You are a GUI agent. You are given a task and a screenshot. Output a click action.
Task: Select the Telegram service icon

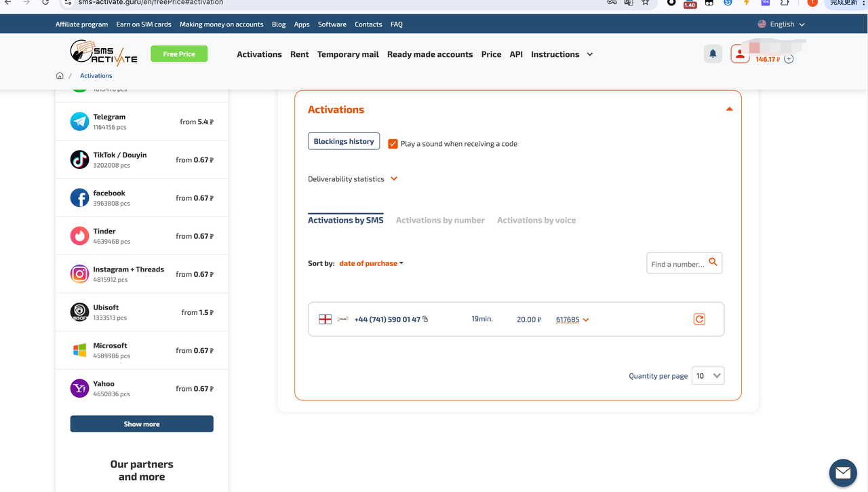[79, 121]
